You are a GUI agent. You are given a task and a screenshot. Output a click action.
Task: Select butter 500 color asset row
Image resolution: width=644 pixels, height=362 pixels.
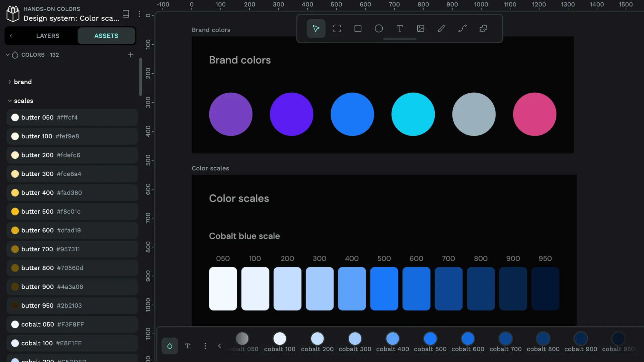tap(72, 211)
